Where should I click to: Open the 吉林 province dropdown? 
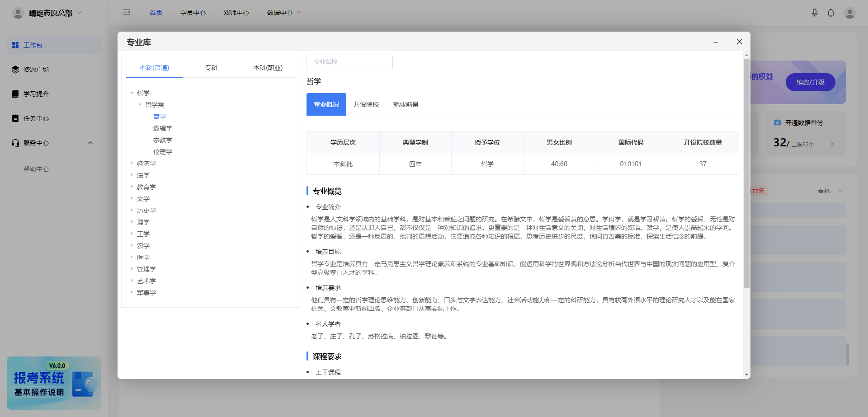click(x=830, y=190)
